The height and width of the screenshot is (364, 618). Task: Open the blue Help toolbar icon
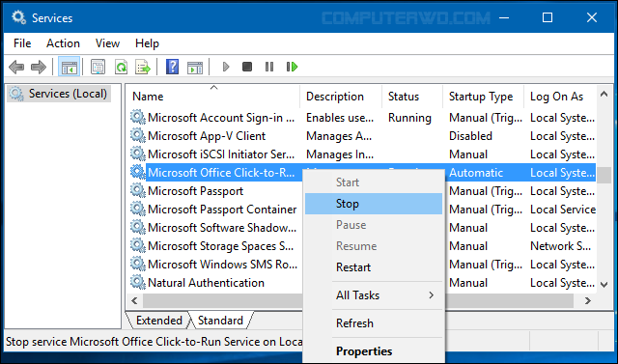172,67
